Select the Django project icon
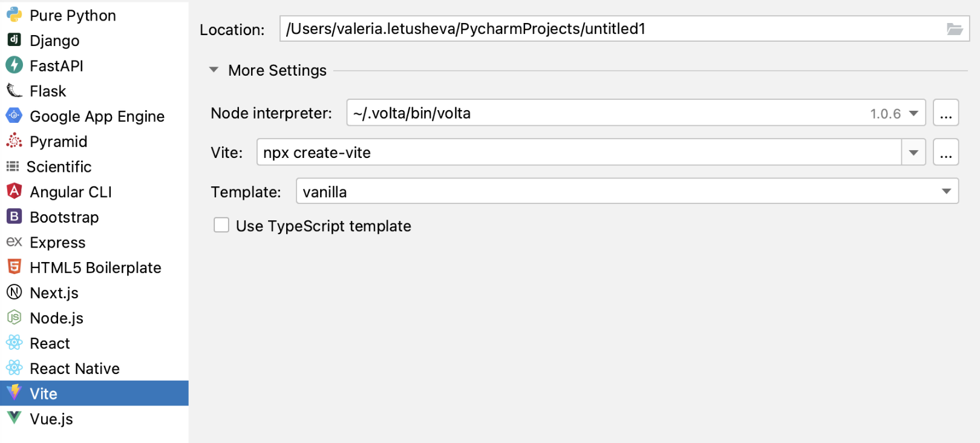 pos(14,40)
